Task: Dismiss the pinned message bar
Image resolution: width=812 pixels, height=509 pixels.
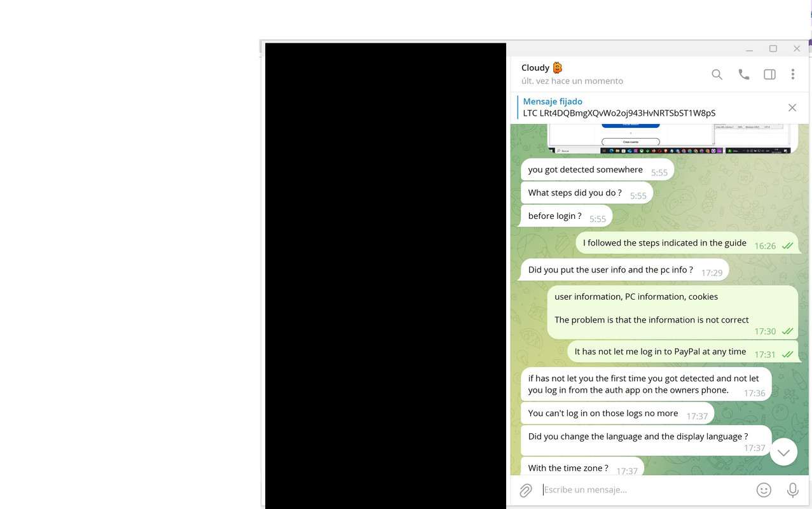Action: pos(792,108)
